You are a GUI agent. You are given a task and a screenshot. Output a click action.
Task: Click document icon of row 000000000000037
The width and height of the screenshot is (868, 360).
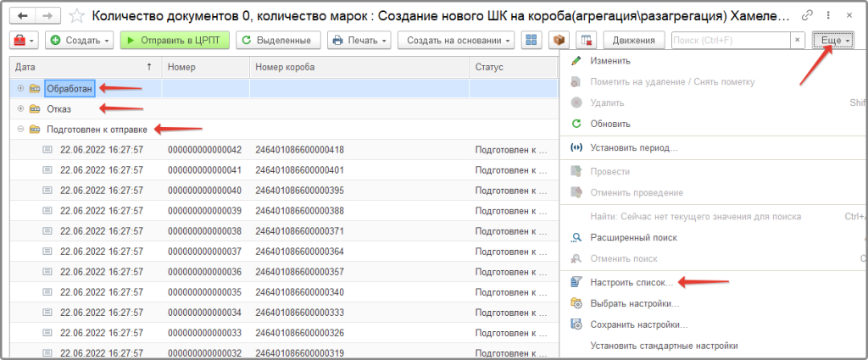click(x=47, y=252)
